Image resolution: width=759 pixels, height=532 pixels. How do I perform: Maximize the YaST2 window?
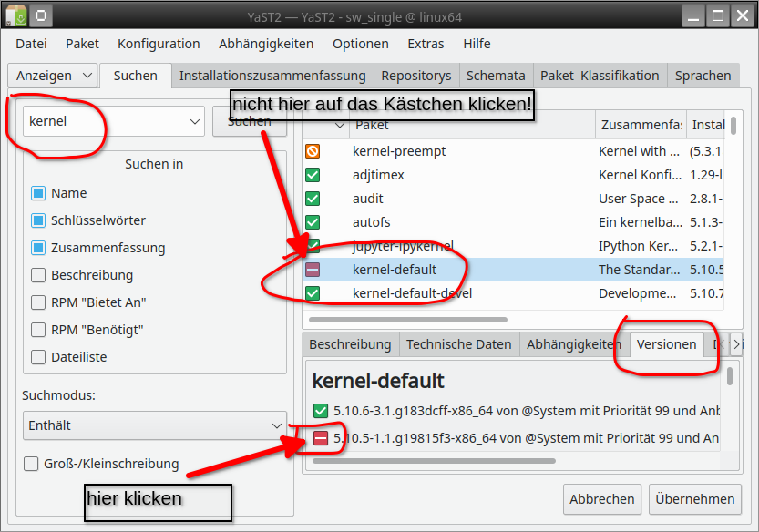(718, 16)
